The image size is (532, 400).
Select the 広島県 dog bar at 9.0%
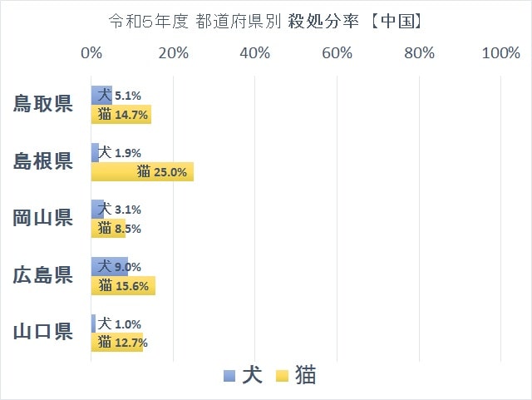110,267
